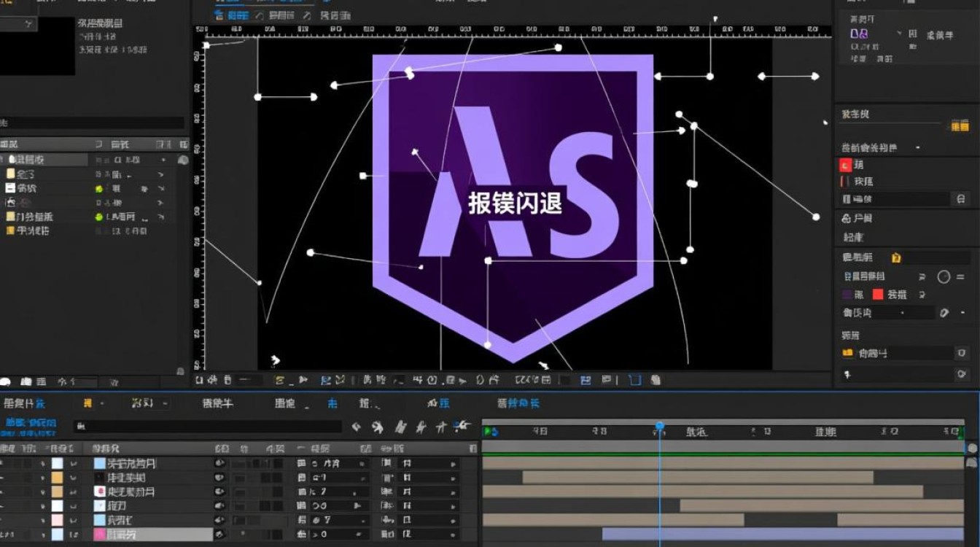Toggle the eye icon of the third timeline layer
The image size is (980, 547).
coord(219,492)
